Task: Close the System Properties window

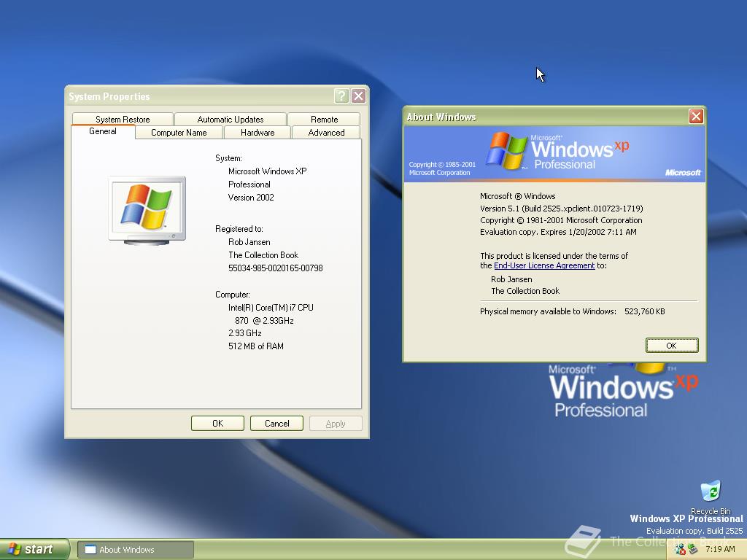Action: 359,96
